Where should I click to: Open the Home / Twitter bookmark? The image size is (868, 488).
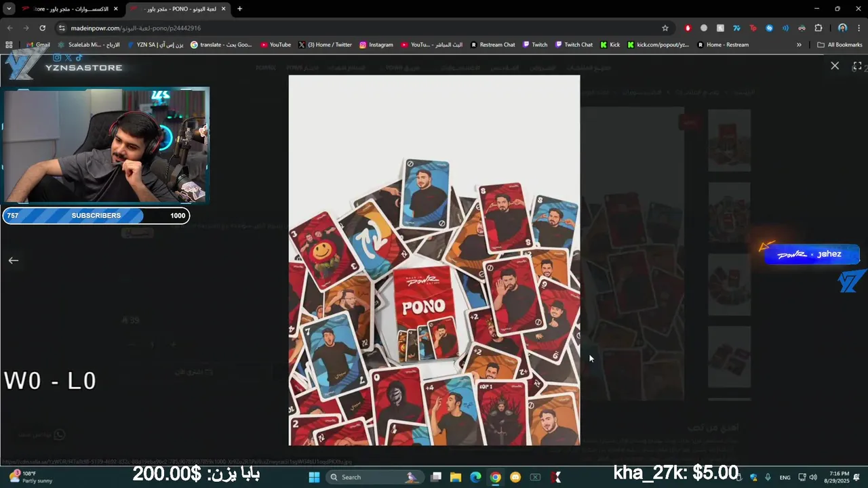point(325,45)
